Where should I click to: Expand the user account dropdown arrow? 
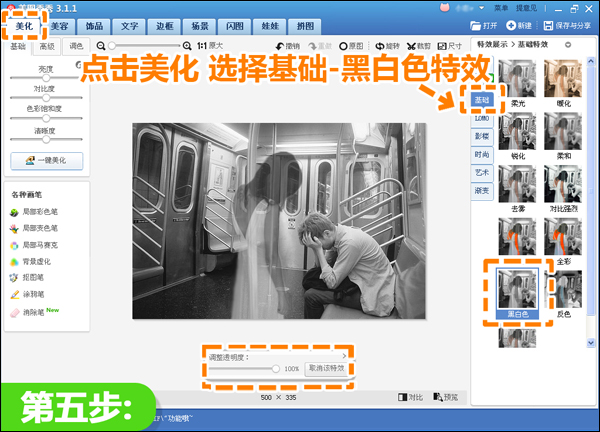[x=481, y=8]
